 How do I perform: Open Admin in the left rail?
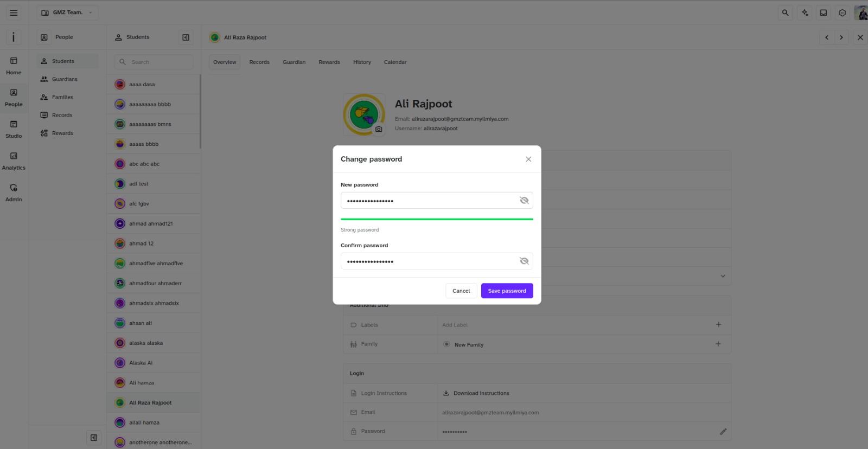[14, 193]
